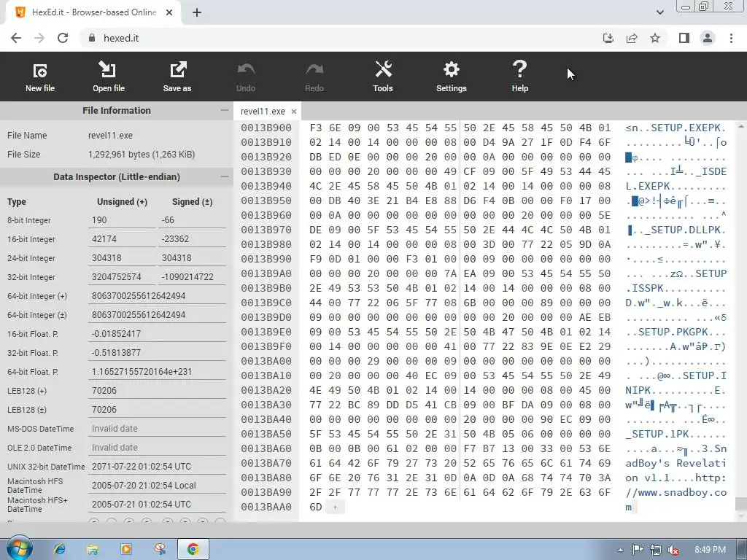Launch Internet Explorer from taskbar
This screenshot has height=560, width=747.
point(60,549)
